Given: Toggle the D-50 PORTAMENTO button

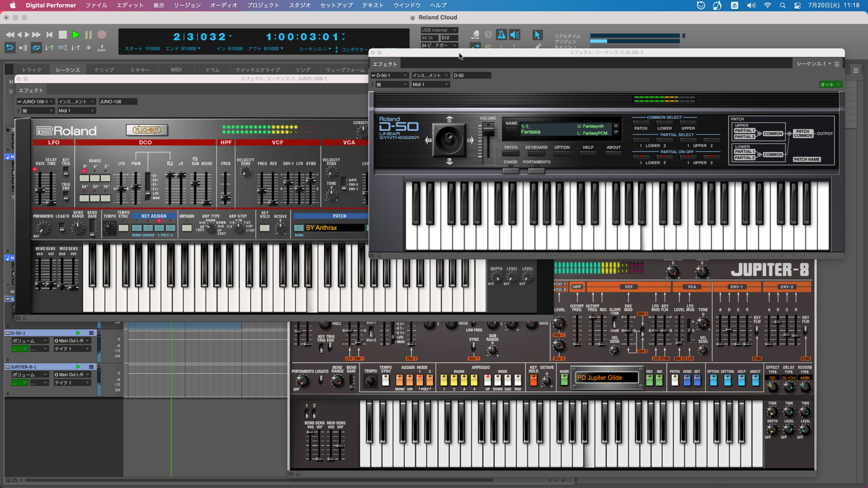Looking at the screenshot, I should [x=536, y=171].
